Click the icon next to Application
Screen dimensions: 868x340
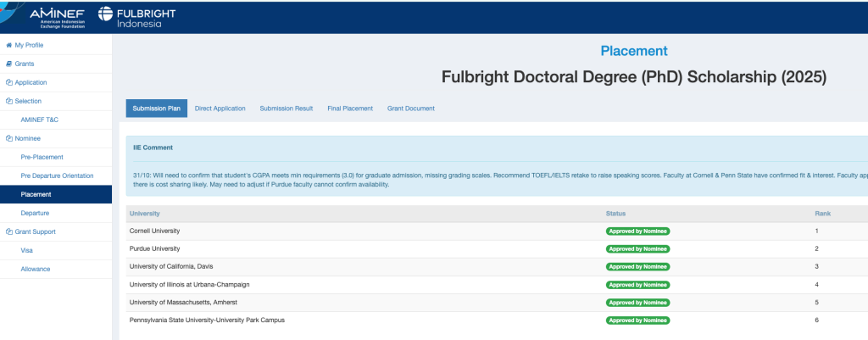(8, 82)
